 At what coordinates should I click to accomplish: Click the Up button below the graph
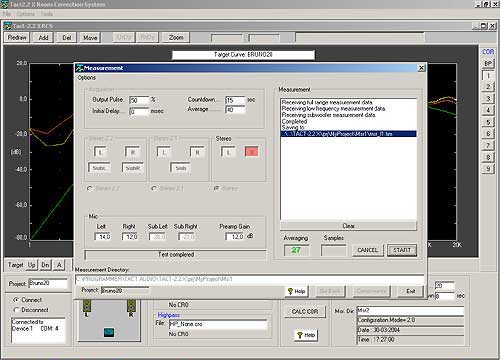32,265
